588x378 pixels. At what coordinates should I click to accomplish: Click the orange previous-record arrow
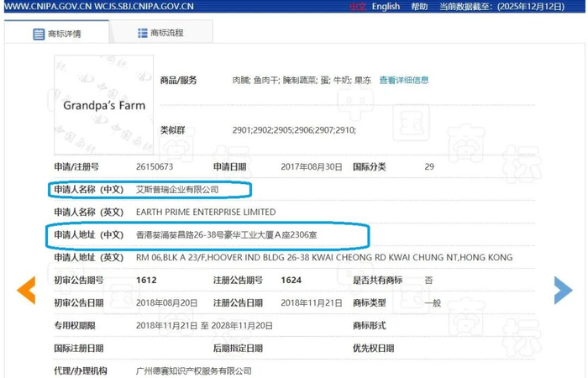point(26,290)
